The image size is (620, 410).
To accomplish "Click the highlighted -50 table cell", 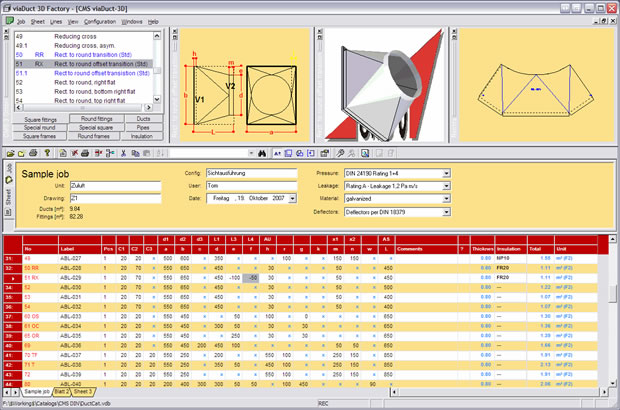I will pyautogui.click(x=251, y=278).
